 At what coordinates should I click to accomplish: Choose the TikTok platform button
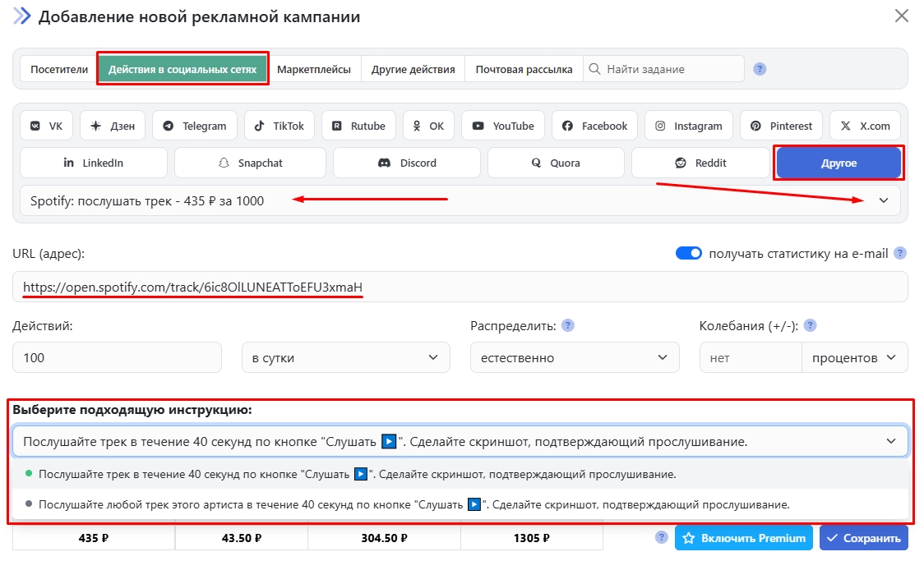click(x=280, y=126)
